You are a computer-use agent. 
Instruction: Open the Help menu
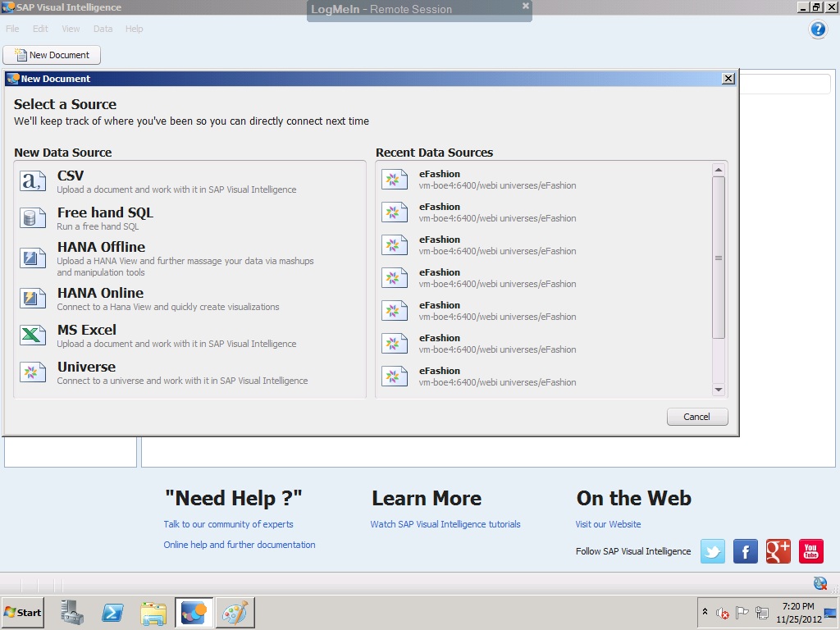click(134, 29)
